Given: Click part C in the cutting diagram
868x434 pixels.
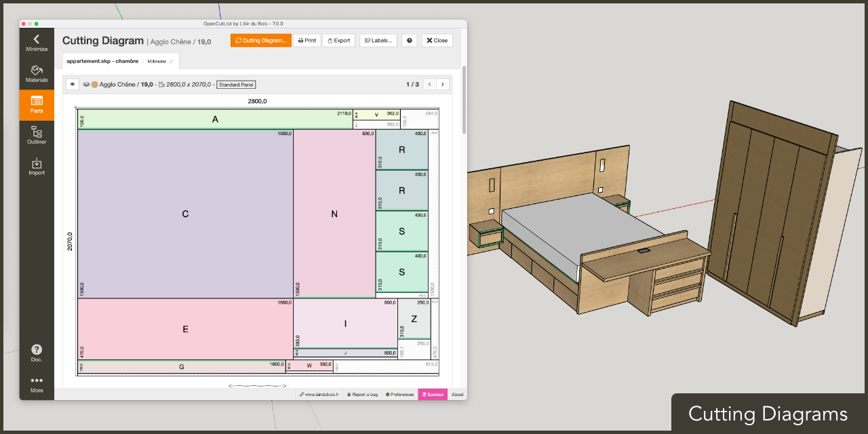Looking at the screenshot, I should pyautogui.click(x=185, y=214).
